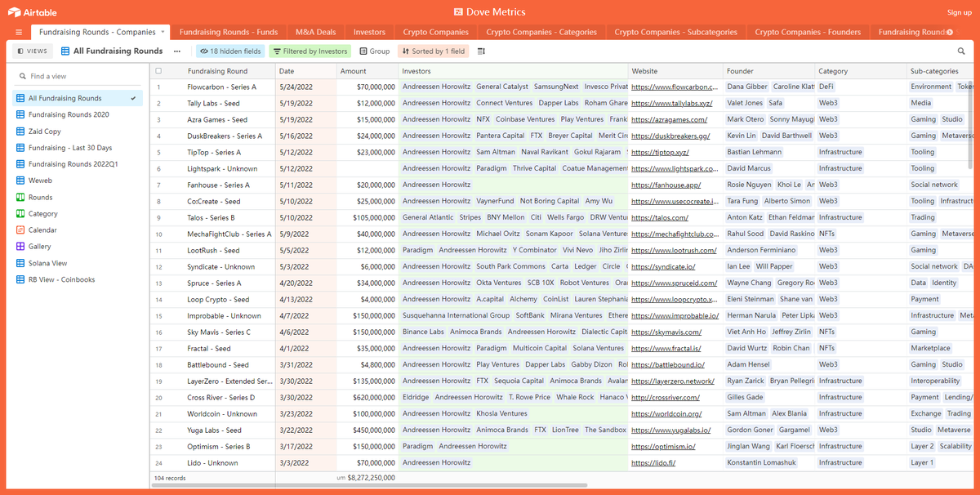Screen dimensions: 980x495
Task: Open the optimism.io website link
Action: (x=663, y=446)
